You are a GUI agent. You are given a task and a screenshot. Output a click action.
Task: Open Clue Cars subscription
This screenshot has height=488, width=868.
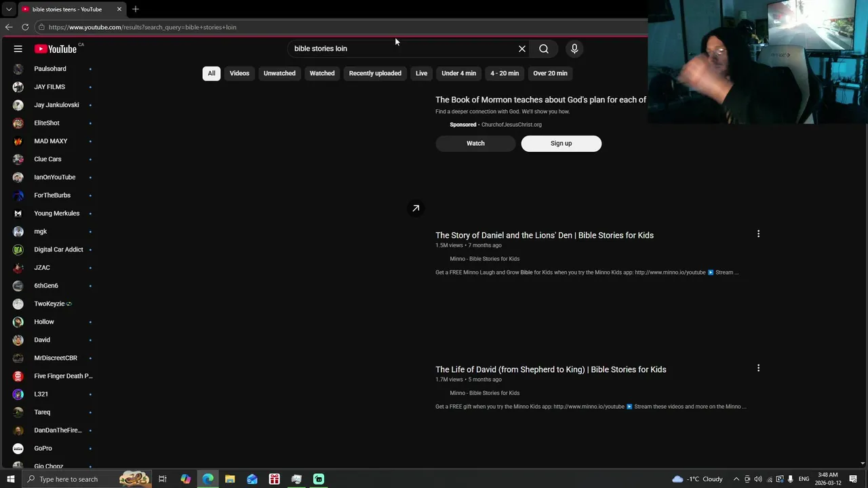[53, 159]
